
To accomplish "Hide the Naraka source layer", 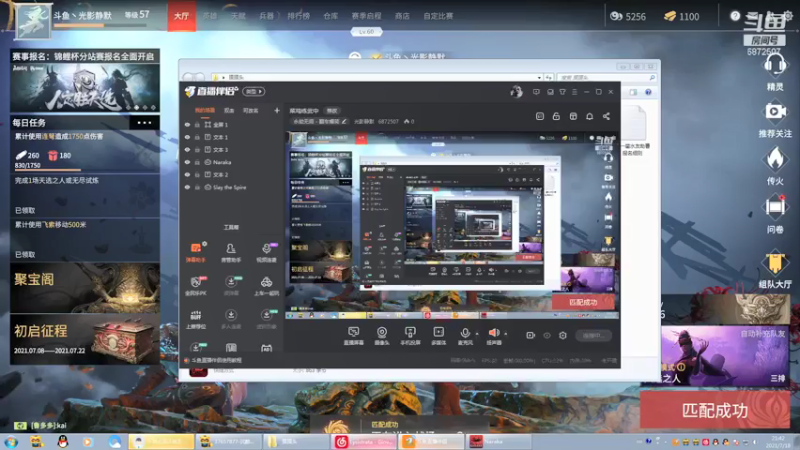I will coord(187,162).
